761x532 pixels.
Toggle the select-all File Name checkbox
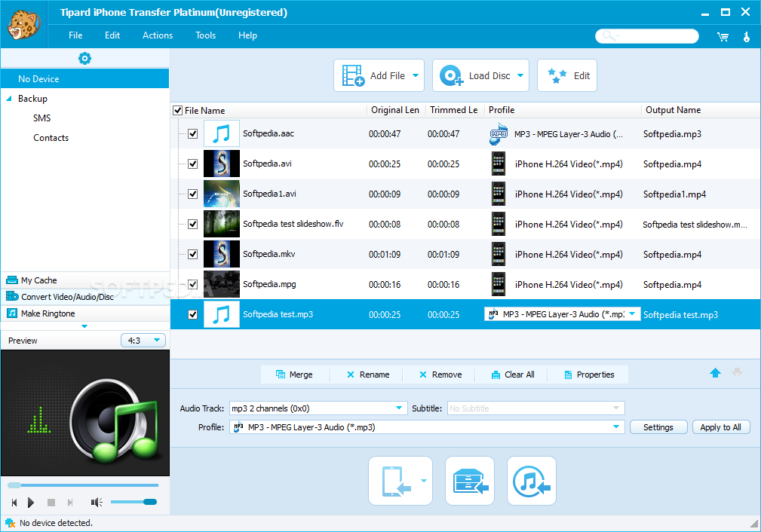pos(178,111)
